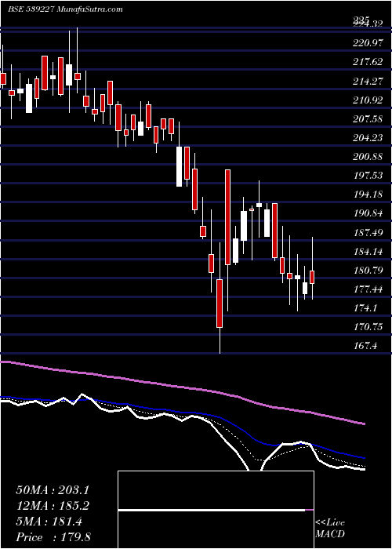Click the <<Live MACD label
Image resolution: width=392 pixels, height=549 pixels.
pyautogui.click(x=330, y=529)
